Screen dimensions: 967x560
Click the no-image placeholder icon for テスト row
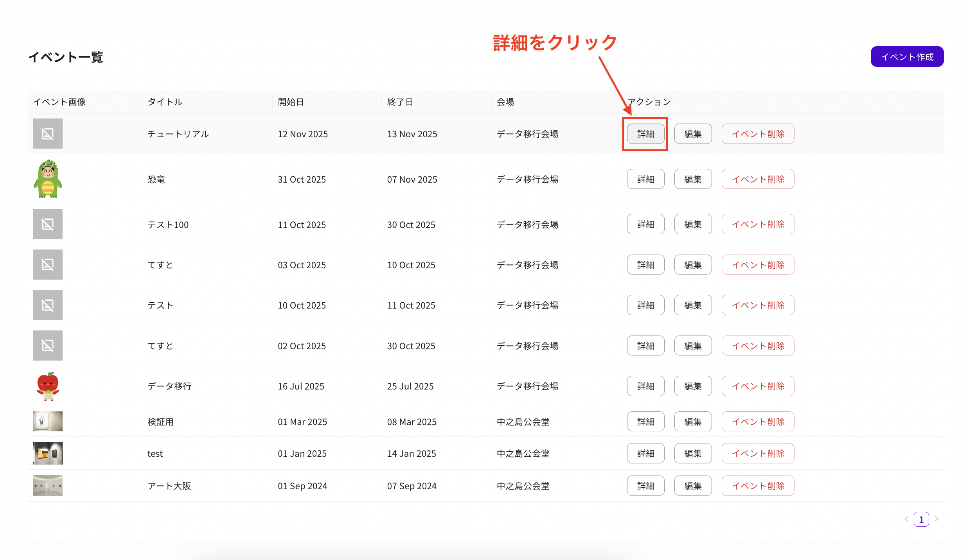(x=47, y=305)
